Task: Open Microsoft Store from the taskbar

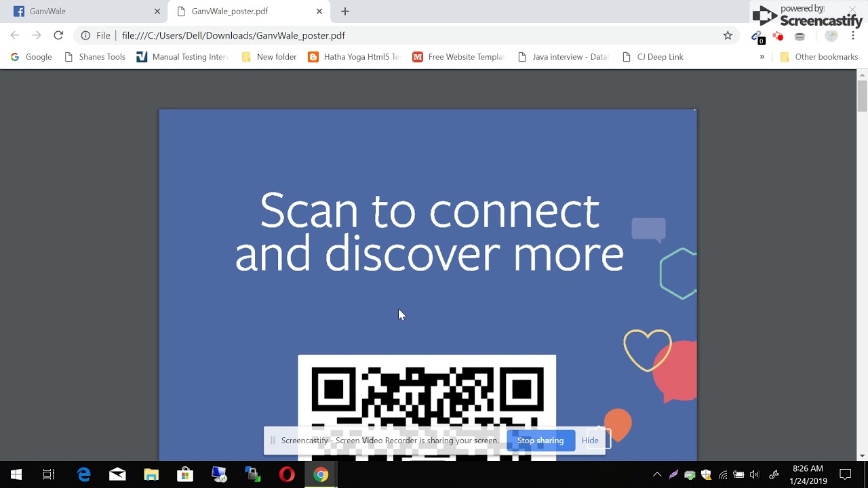Action: 185,474
